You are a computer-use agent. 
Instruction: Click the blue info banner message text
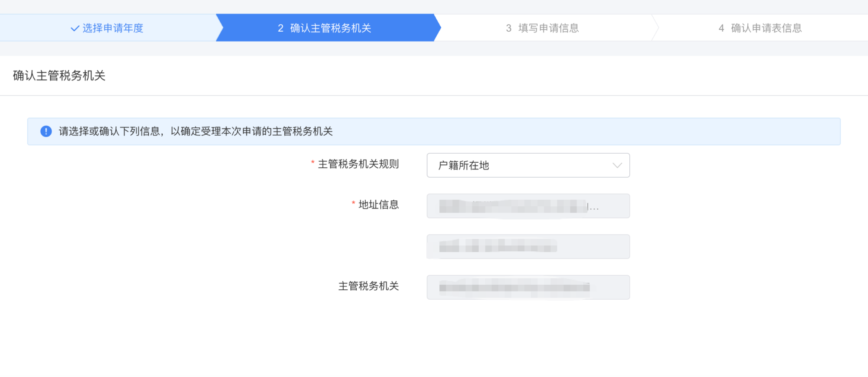click(x=196, y=132)
